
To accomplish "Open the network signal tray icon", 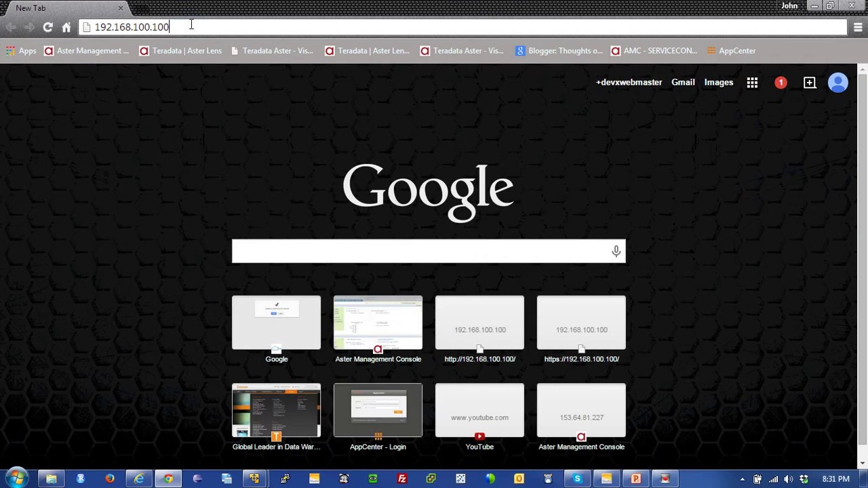I will coord(773,479).
